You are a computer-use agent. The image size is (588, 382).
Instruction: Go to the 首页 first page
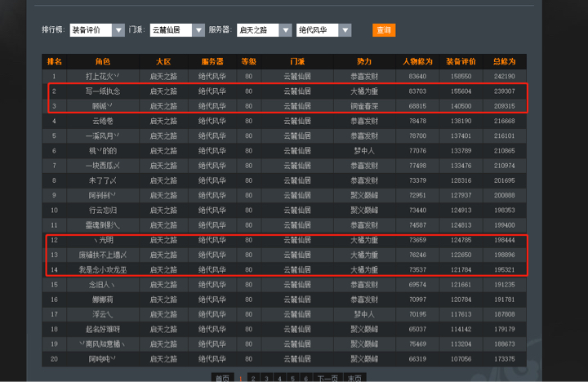222,378
